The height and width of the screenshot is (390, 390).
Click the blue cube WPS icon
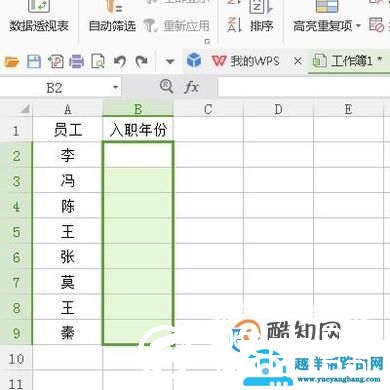coord(194,61)
